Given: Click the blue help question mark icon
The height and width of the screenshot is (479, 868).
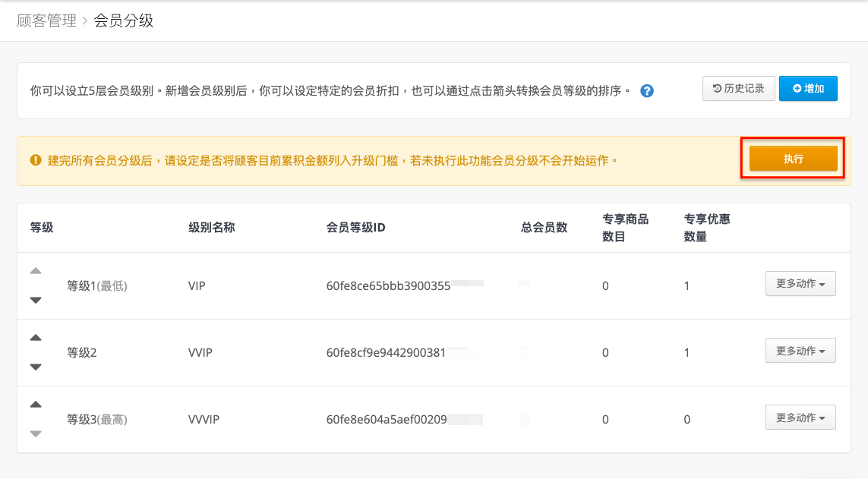Looking at the screenshot, I should 646,90.
